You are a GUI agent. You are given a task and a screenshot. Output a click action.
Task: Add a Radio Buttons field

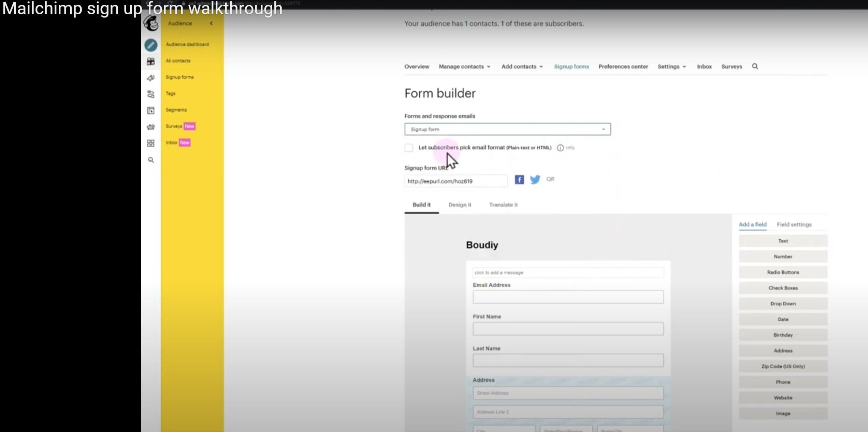(783, 272)
